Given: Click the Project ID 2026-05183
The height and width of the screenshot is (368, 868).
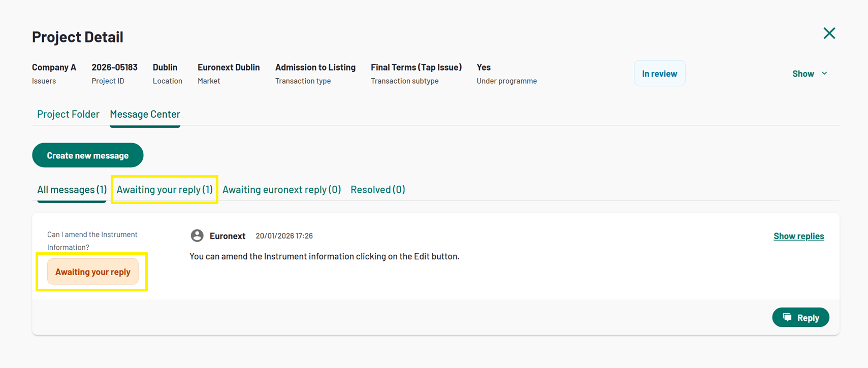Looking at the screenshot, I should [x=114, y=67].
